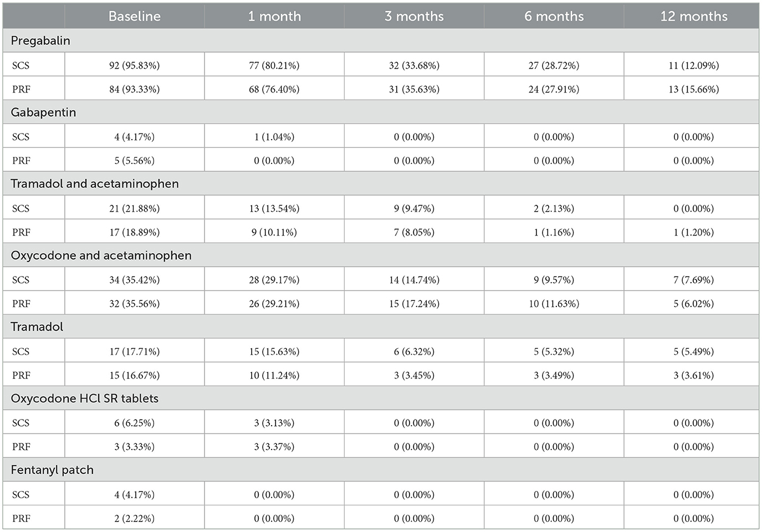Image resolution: width=762 pixels, height=532 pixels.
Task: Click the Gabapentin section heading
Action: 43,112
